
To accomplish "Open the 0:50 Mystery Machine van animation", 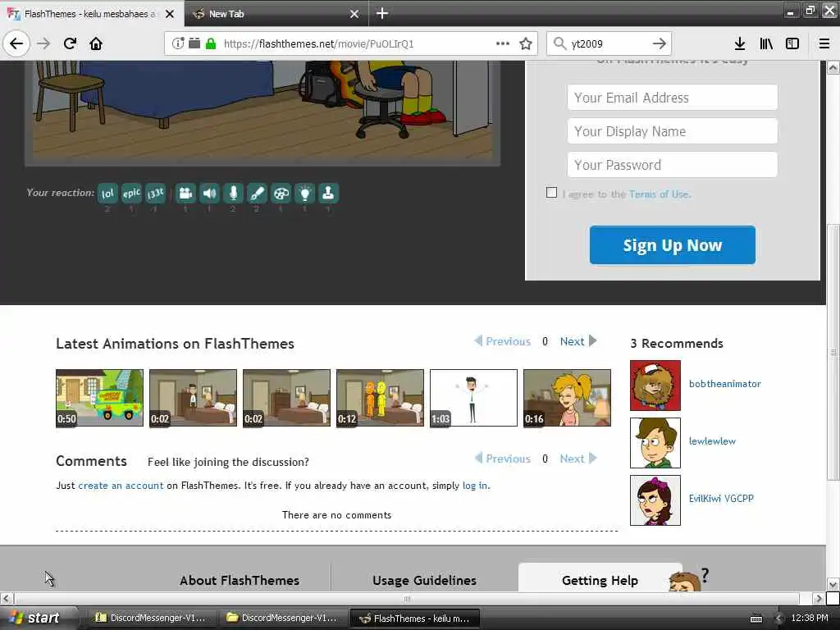I will tap(99, 398).
